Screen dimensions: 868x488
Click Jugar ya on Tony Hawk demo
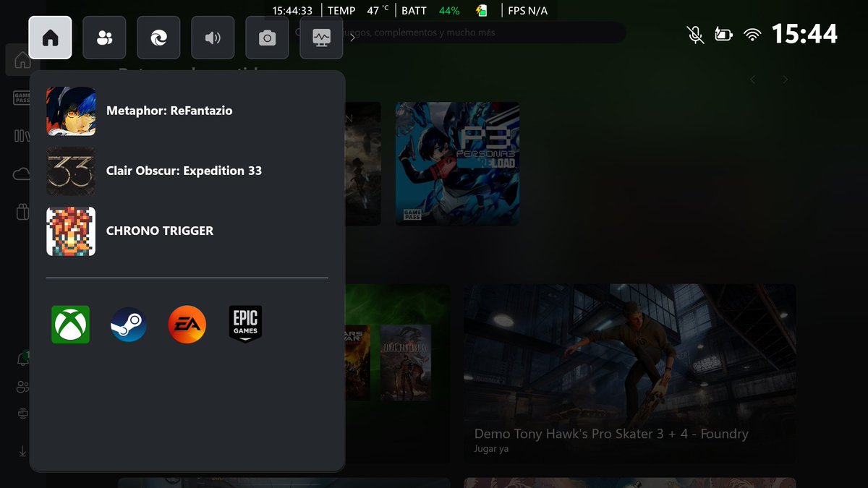pyautogui.click(x=490, y=448)
